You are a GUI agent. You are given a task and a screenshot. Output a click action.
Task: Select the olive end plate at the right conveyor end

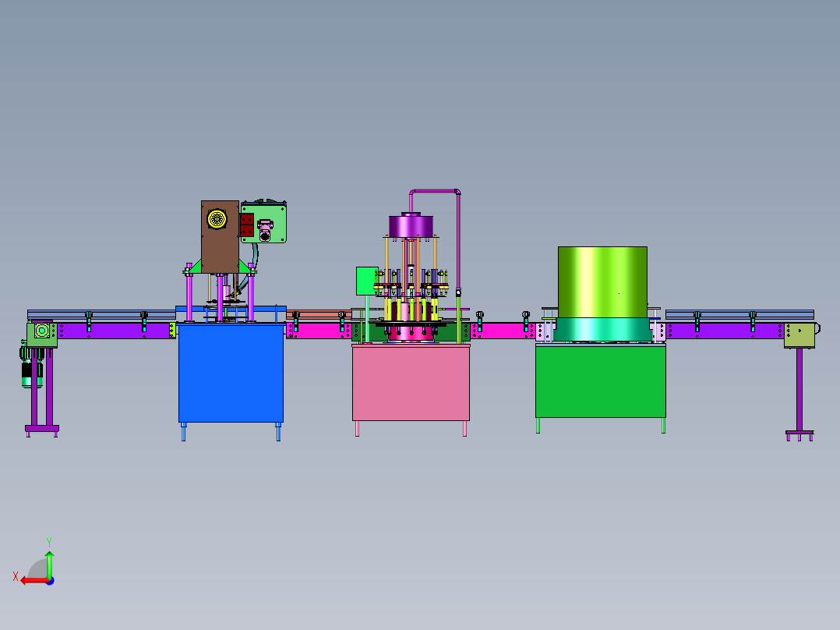799,335
